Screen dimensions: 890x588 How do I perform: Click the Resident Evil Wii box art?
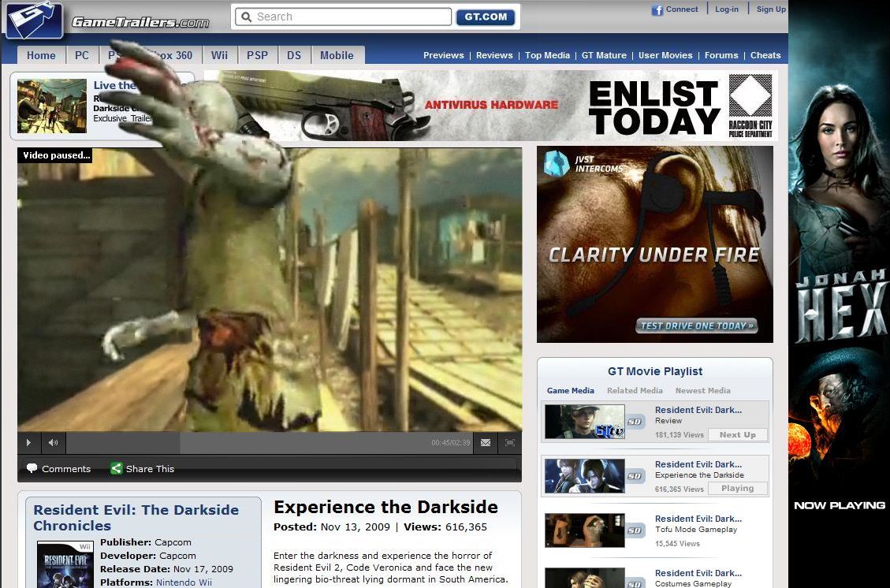click(x=65, y=564)
